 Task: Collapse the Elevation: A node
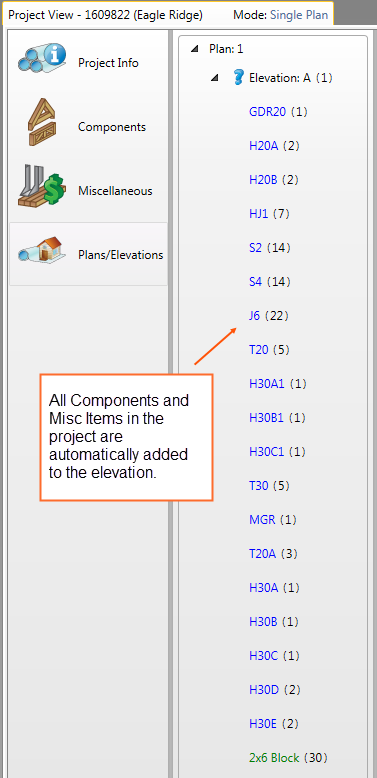pos(214,78)
